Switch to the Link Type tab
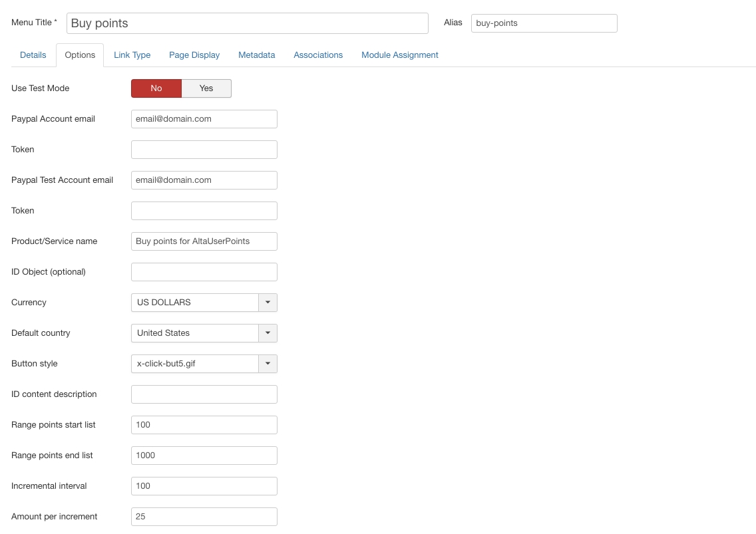The height and width of the screenshot is (534, 756). coord(132,55)
